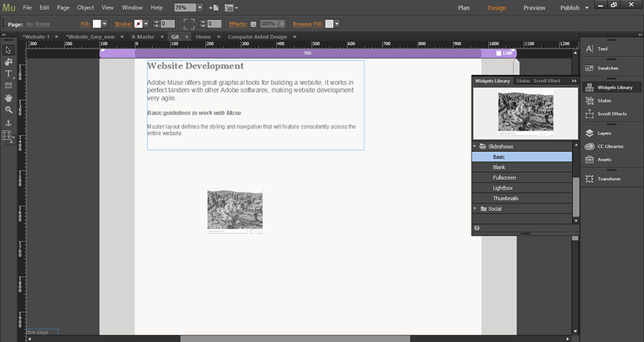The width and height of the screenshot is (644, 342).
Task: Click the Publish button
Action: (570, 8)
